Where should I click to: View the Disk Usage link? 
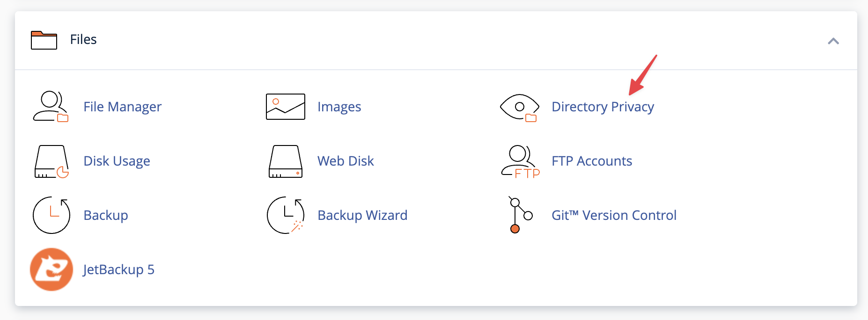[x=117, y=161]
